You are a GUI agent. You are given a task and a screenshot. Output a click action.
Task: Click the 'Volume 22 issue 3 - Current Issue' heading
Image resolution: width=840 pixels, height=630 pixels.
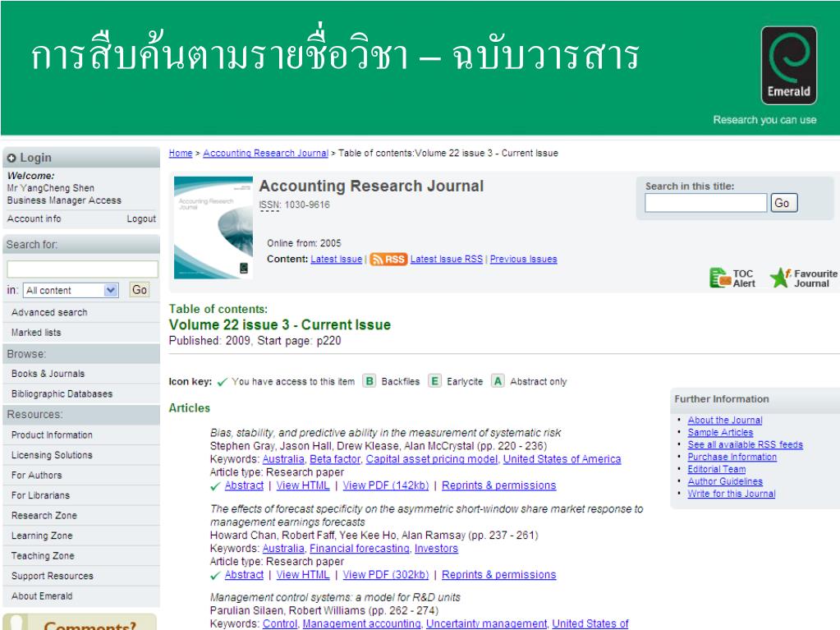280,325
